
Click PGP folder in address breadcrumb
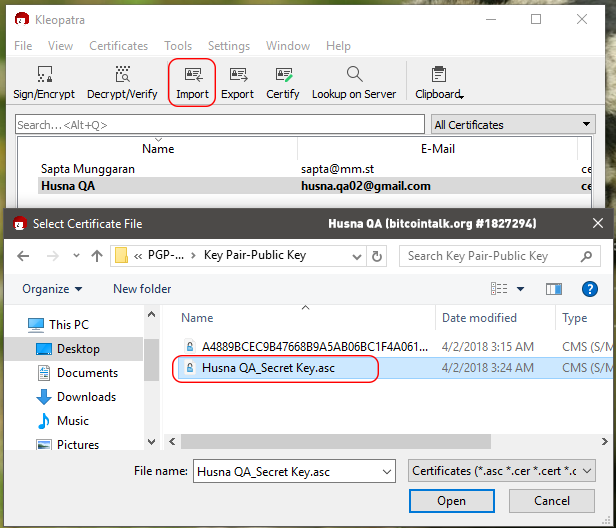click(x=165, y=255)
